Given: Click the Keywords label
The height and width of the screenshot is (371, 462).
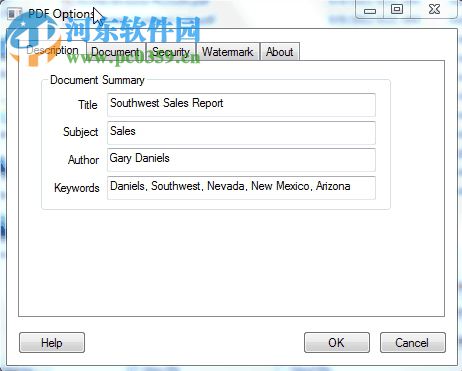Looking at the screenshot, I should coord(77,188).
